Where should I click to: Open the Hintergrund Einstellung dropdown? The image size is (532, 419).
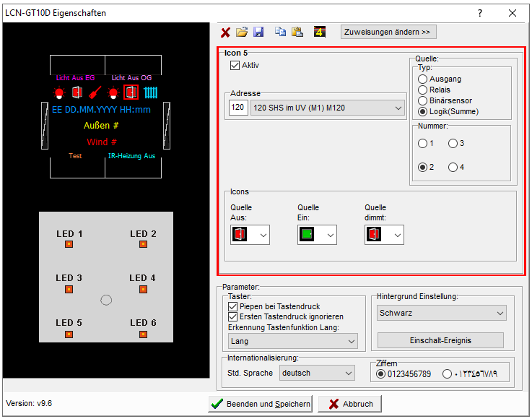click(x=442, y=313)
